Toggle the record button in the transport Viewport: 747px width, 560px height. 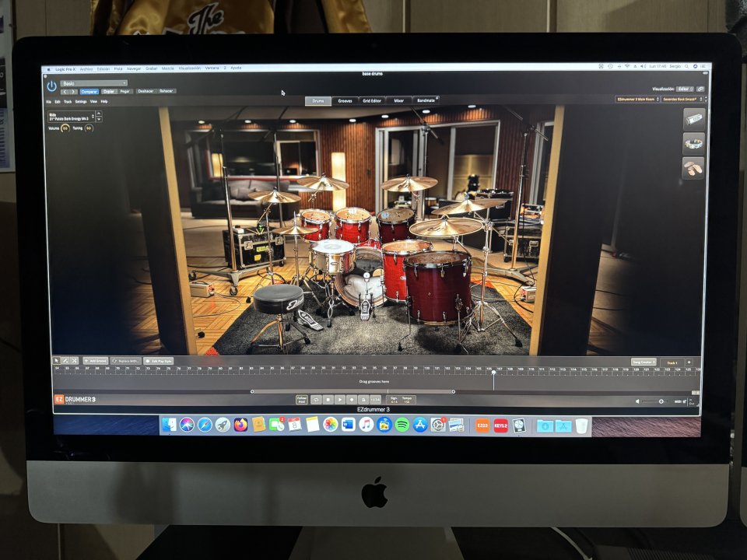[351, 399]
